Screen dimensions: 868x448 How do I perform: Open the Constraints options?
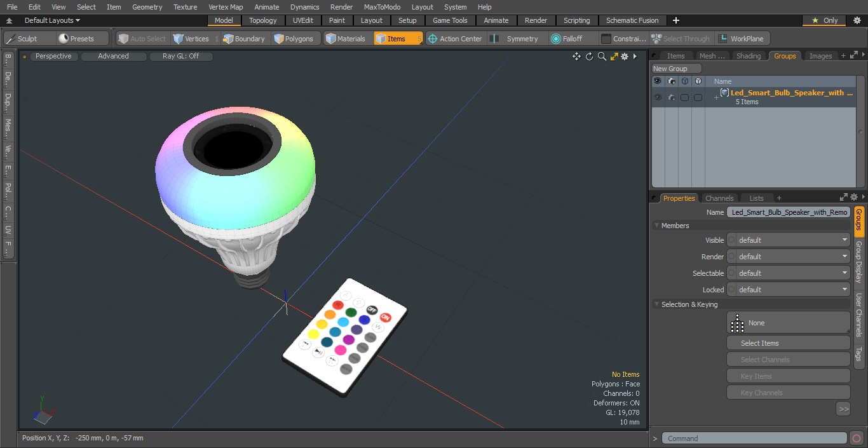click(624, 39)
